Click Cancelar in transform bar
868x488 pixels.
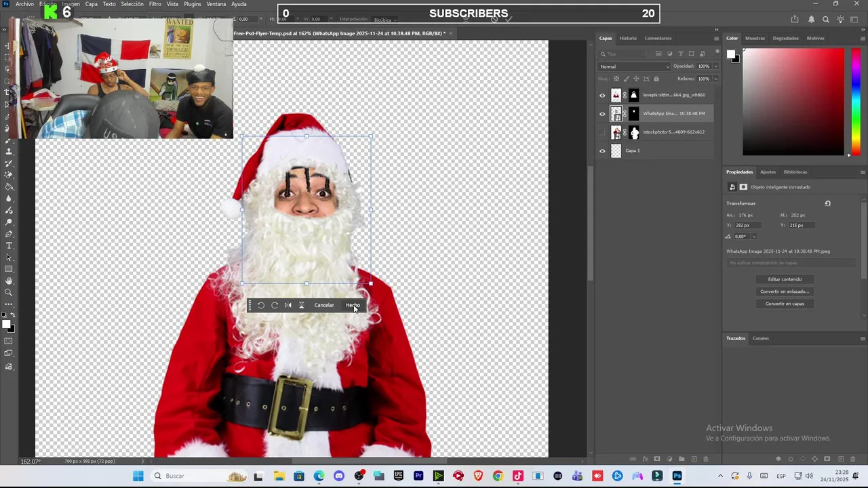coord(324,305)
